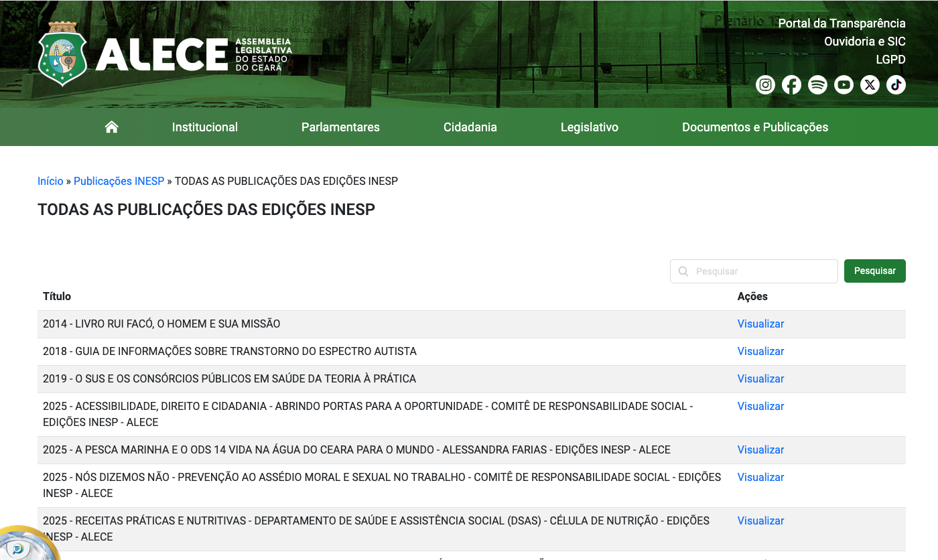Open the Facebook social icon

pos(791,85)
